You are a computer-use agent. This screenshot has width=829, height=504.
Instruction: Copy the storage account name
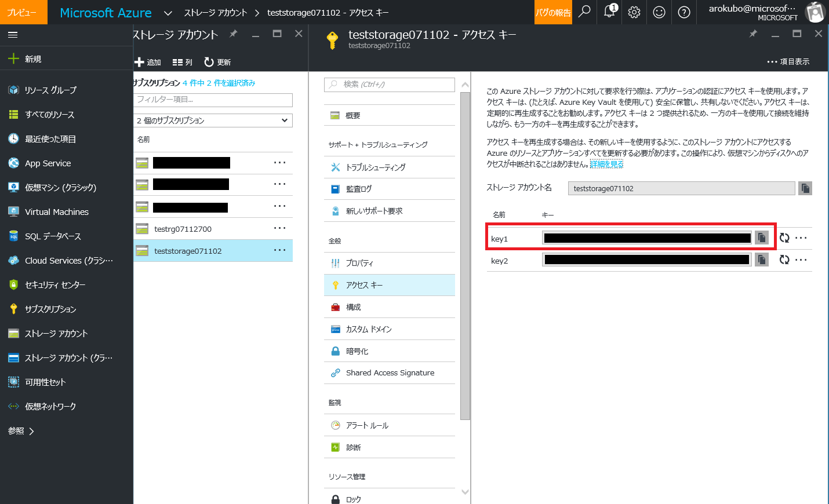[805, 188]
